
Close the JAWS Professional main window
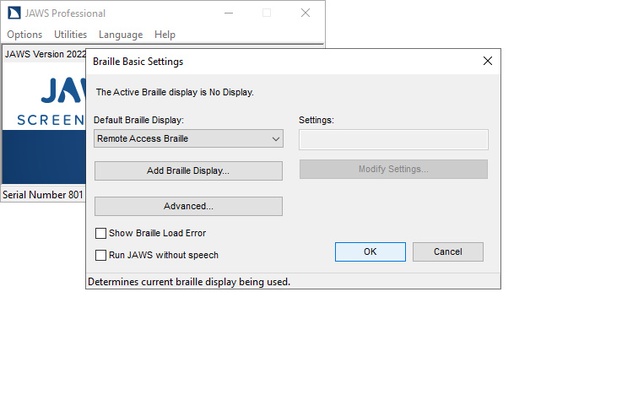[304, 13]
